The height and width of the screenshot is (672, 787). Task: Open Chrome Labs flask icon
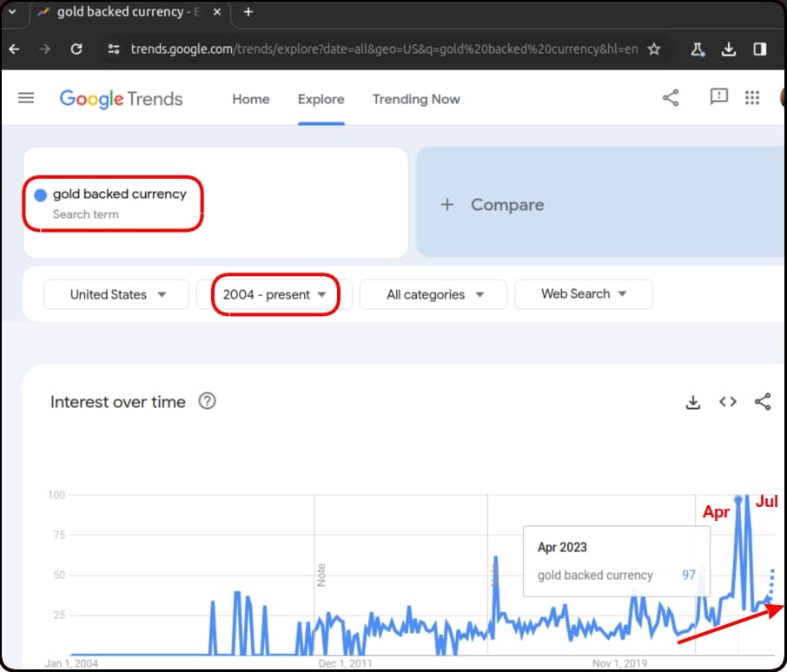(x=698, y=49)
